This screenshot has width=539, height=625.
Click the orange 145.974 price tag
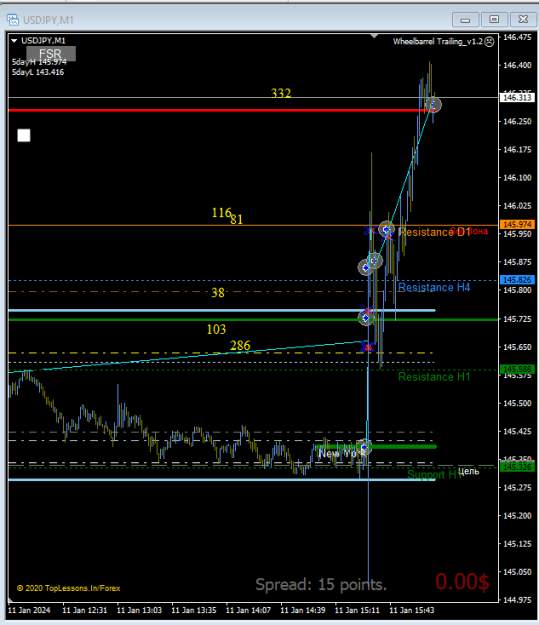pos(517,224)
